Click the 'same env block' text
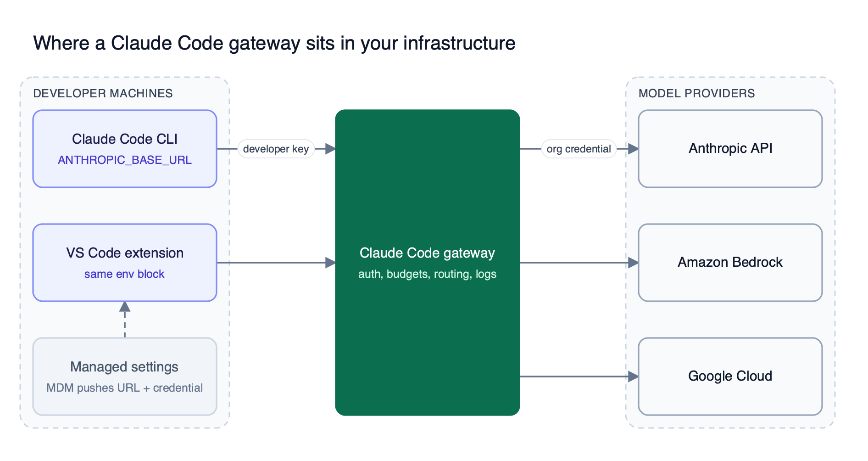Image resolution: width=868 pixels, height=461 pixels. (x=124, y=274)
